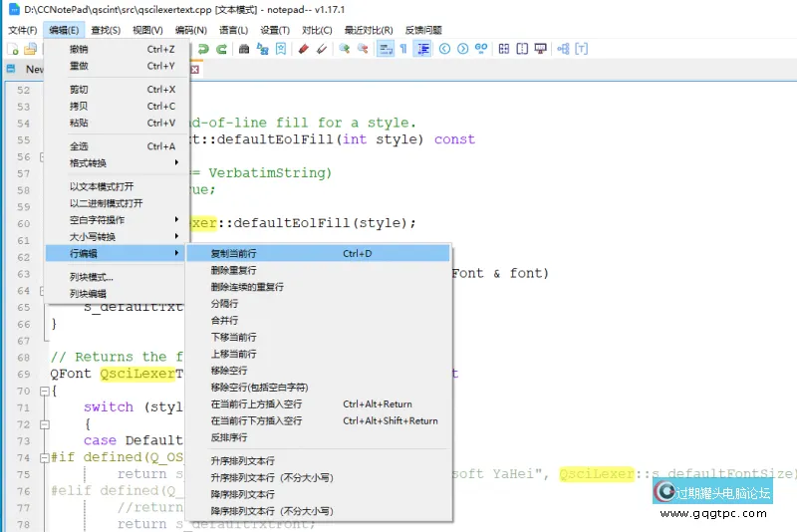The height and width of the screenshot is (532, 797).
Task: Select 以二进制模式打开 menu entry
Action: pos(117,203)
